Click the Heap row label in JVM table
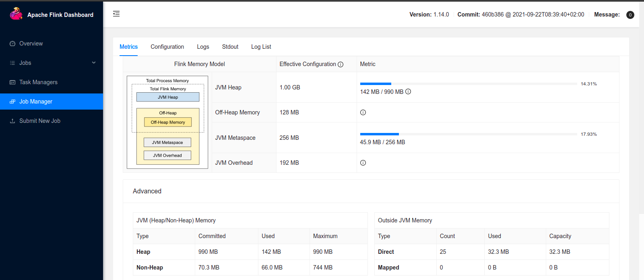 [x=143, y=252]
